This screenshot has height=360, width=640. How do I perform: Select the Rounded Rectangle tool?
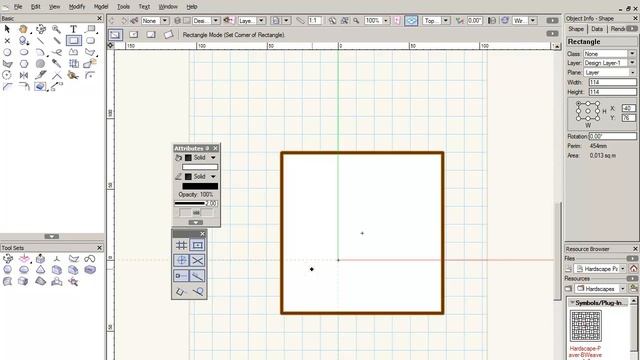click(x=90, y=41)
